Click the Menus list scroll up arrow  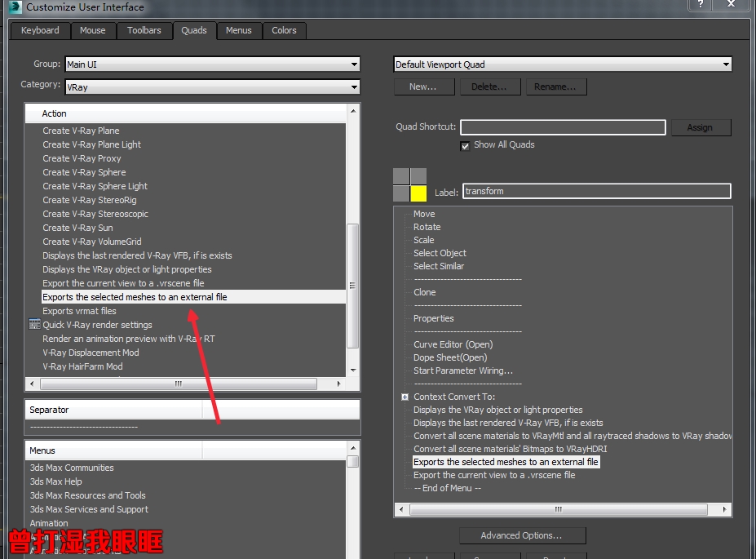(353, 447)
